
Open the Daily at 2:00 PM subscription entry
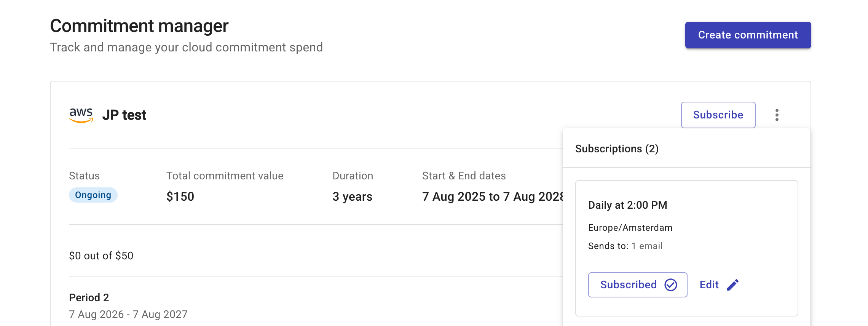628,205
